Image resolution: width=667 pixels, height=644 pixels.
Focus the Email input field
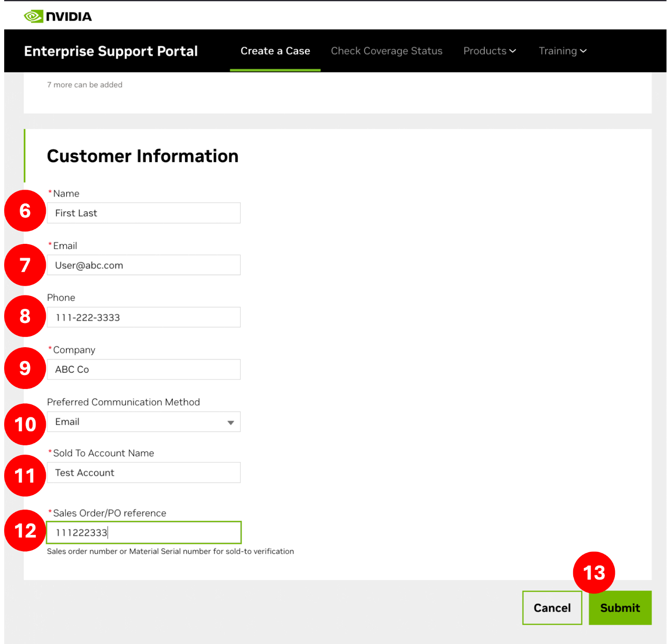click(x=143, y=265)
